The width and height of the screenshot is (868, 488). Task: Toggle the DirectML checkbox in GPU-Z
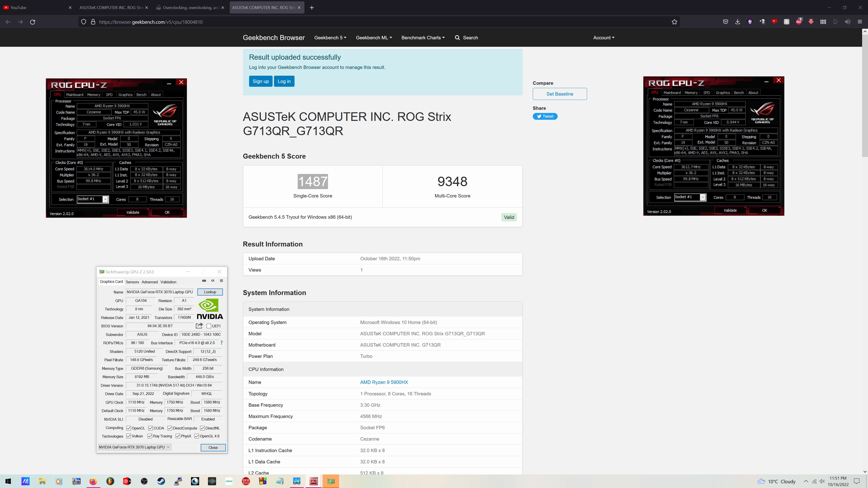click(202, 428)
